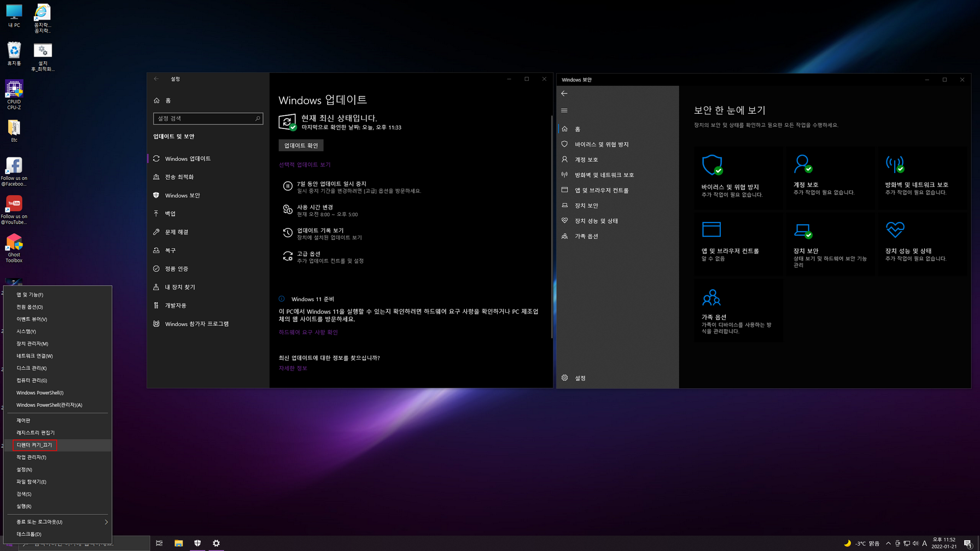Viewport: 980px width, 551px height.
Task: Click the Check for updates button
Action: pyautogui.click(x=301, y=145)
